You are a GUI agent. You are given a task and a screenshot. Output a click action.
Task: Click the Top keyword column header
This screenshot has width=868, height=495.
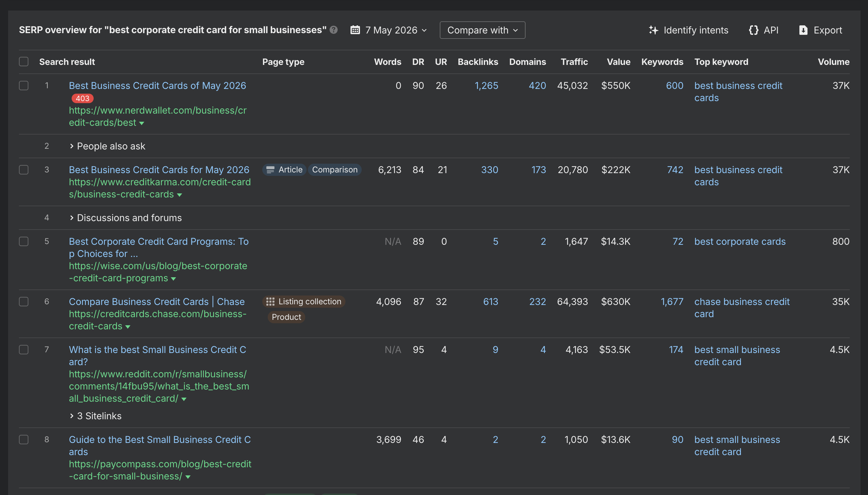click(721, 62)
